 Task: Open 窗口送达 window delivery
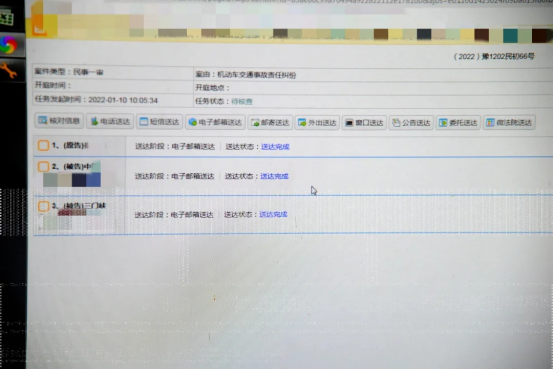364,122
